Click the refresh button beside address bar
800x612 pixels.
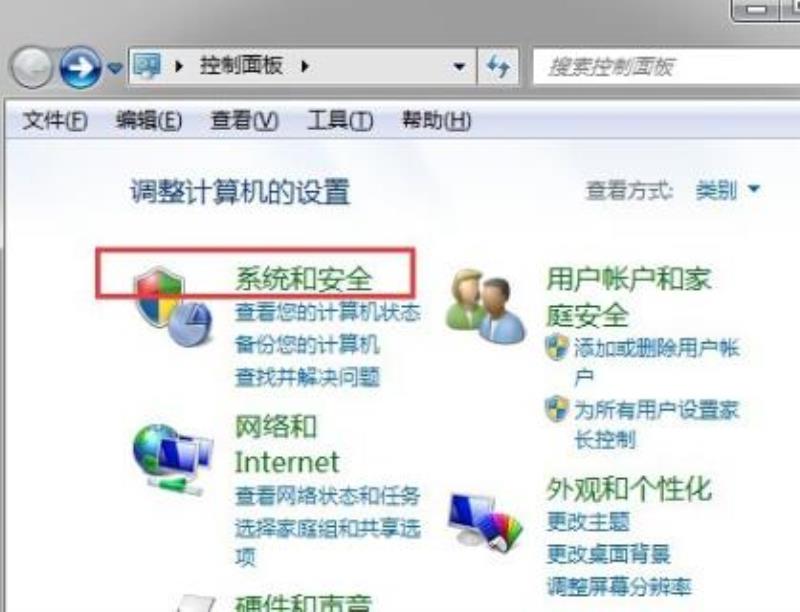tap(498, 66)
